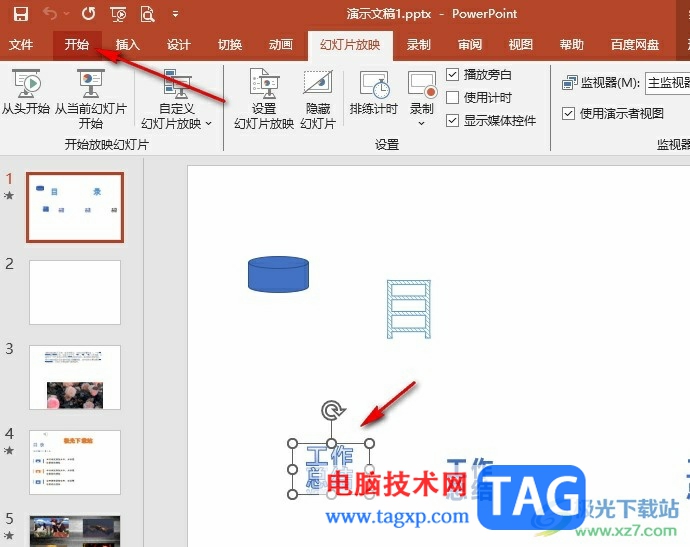
Task: Click the 录制 record button icon
Action: coord(422,84)
